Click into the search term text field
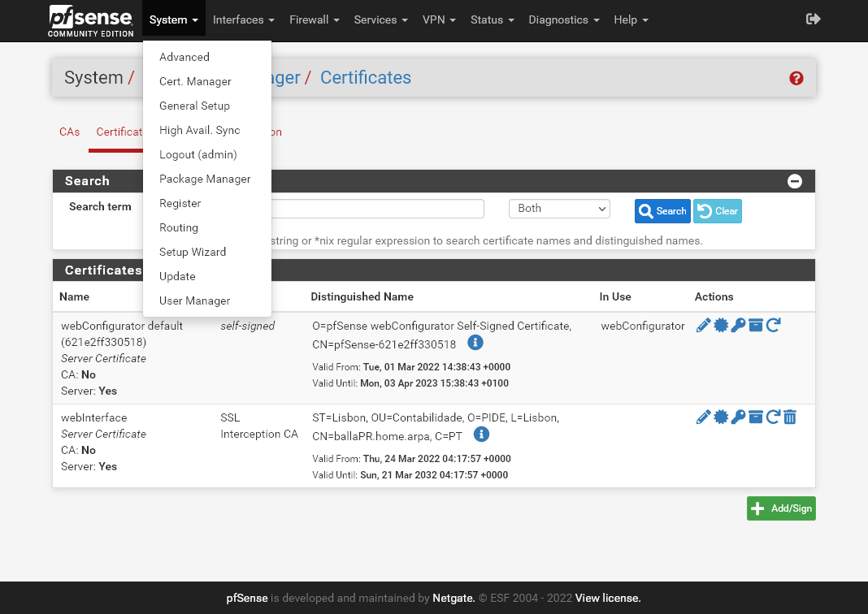The image size is (868, 614). (x=378, y=209)
